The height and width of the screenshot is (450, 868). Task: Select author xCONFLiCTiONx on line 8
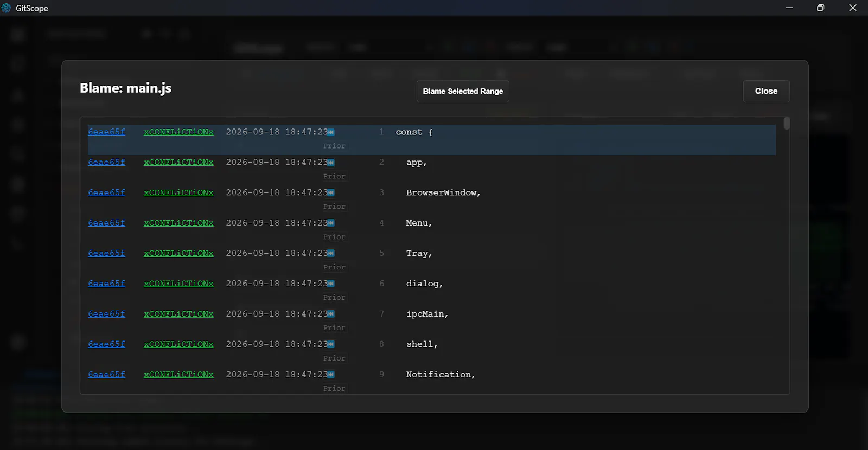tap(178, 344)
